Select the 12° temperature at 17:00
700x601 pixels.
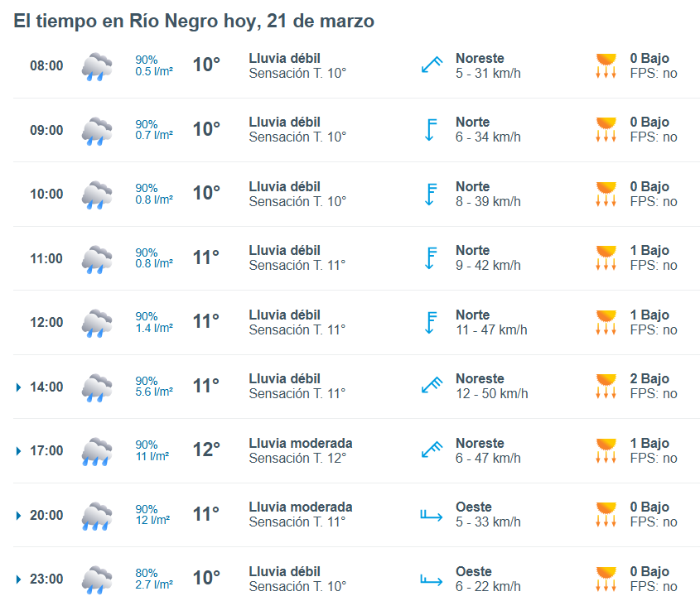(206, 450)
